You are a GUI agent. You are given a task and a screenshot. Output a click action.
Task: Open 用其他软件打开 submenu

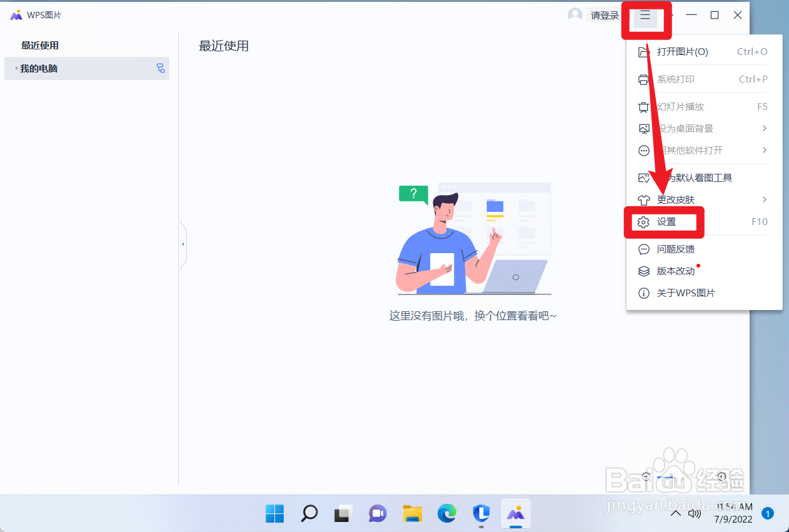[x=705, y=150]
